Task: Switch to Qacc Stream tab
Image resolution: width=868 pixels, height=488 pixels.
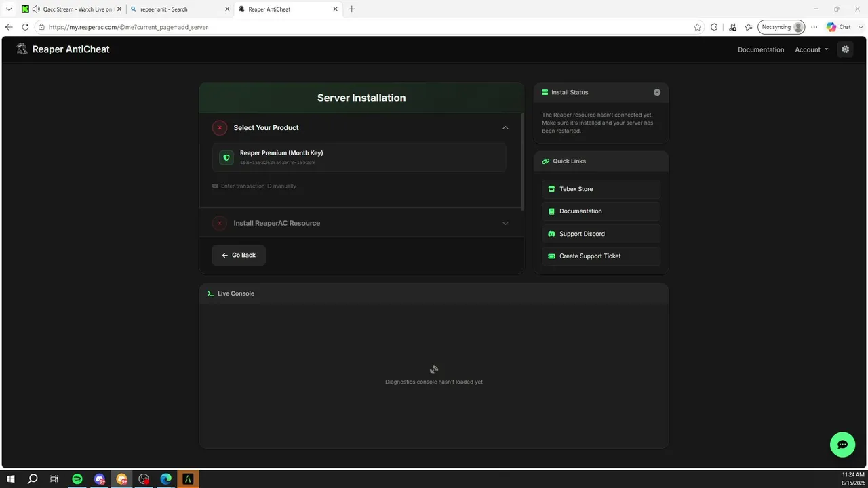Action: [x=71, y=9]
